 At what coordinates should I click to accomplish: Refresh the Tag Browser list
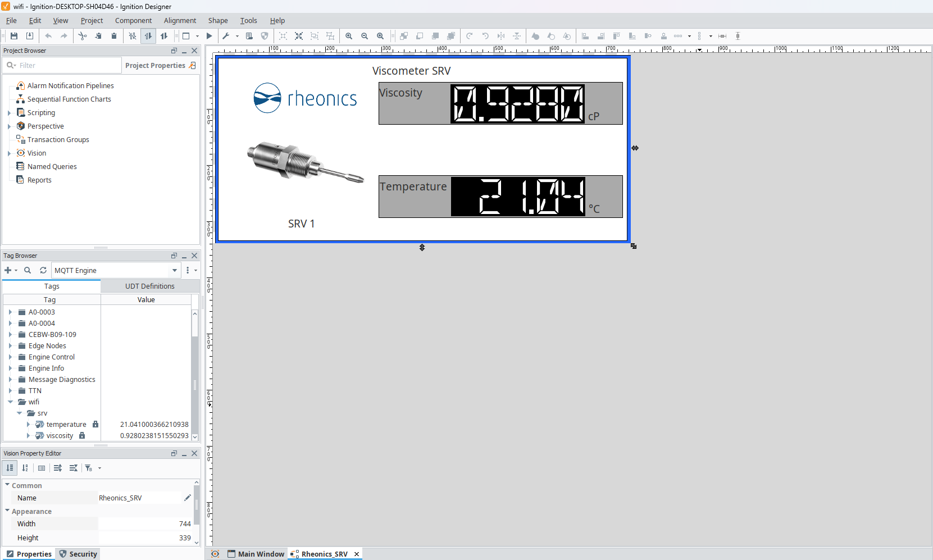pos(43,270)
